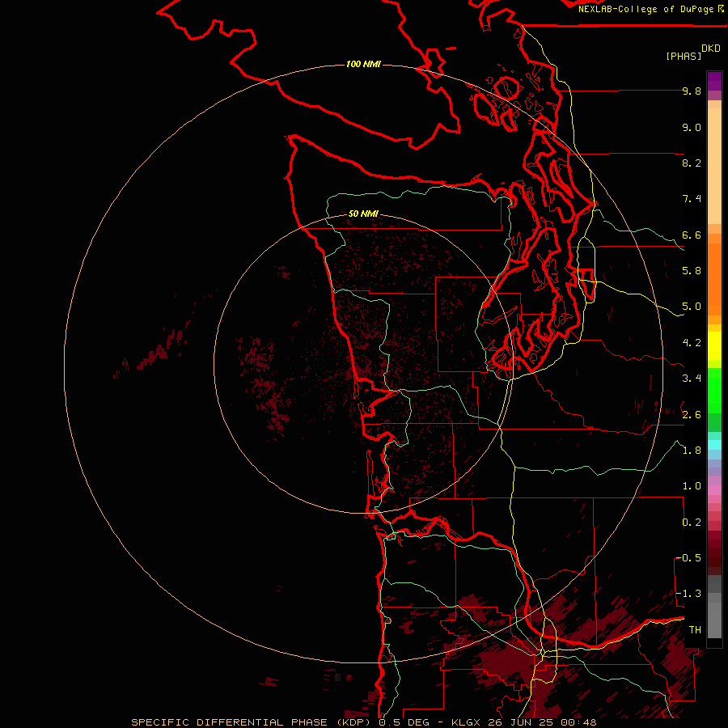The image size is (728, 728).
Task: Click the 3.4 scale value
Action: 692,379
